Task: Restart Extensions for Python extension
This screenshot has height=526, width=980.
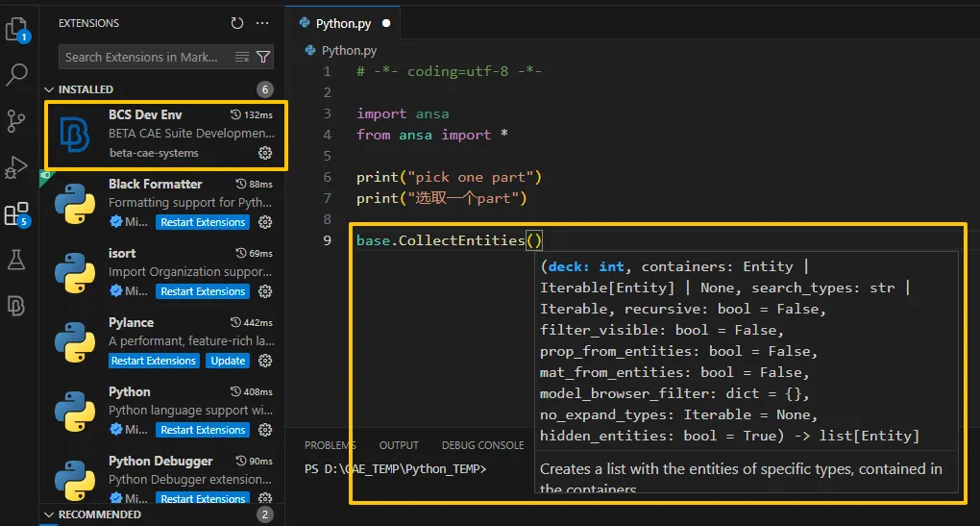Action: coord(203,430)
